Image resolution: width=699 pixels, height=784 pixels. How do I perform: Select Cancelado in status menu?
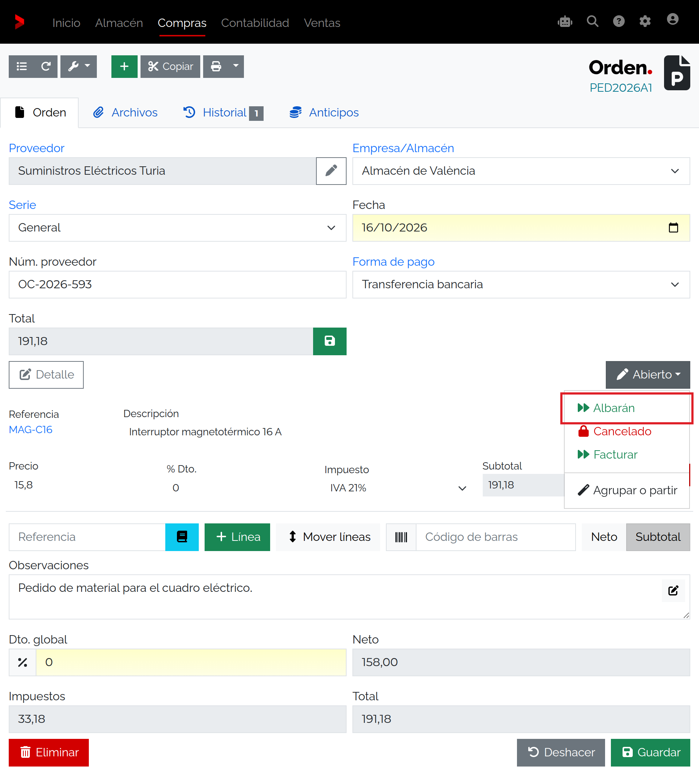tap(627, 432)
